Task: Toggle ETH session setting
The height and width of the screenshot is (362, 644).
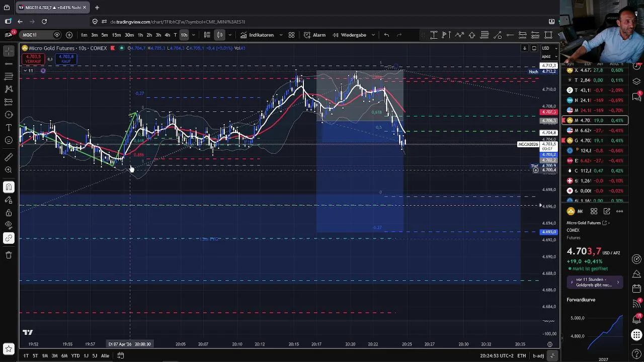Action: [522, 355]
